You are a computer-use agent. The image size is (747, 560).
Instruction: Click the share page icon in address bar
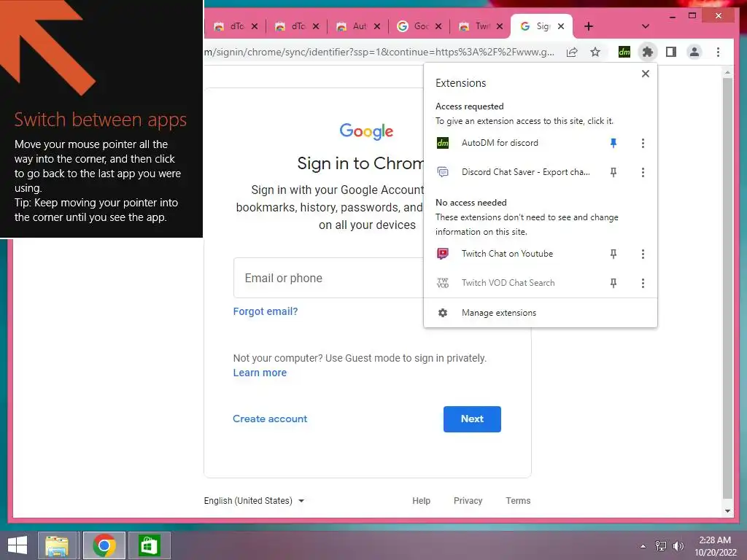point(572,52)
